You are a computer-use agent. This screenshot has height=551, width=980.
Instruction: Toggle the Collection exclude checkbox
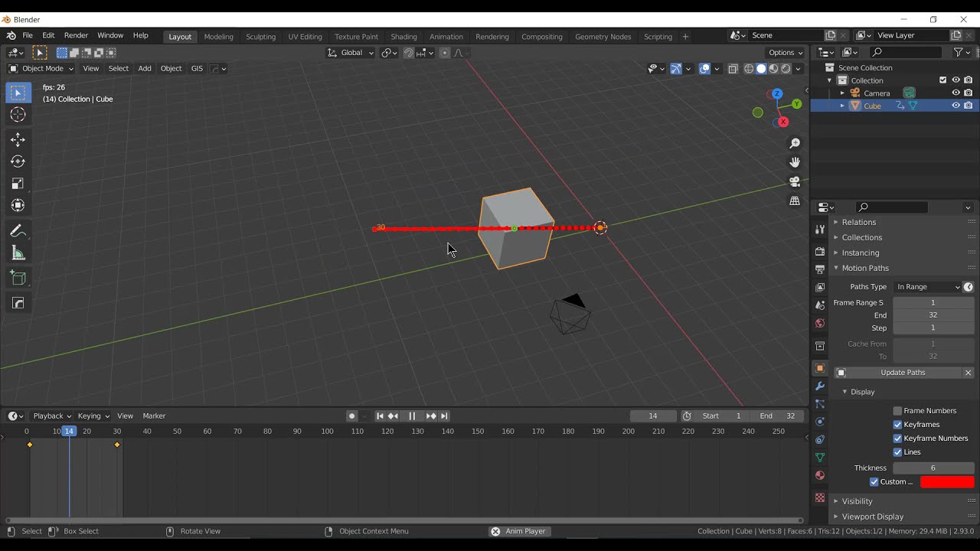[x=943, y=80]
